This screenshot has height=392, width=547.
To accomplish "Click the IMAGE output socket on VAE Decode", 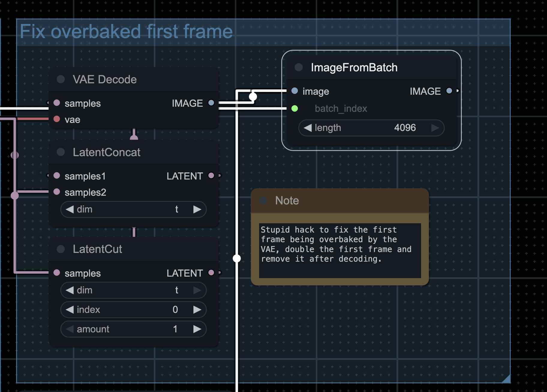I will 211,103.
